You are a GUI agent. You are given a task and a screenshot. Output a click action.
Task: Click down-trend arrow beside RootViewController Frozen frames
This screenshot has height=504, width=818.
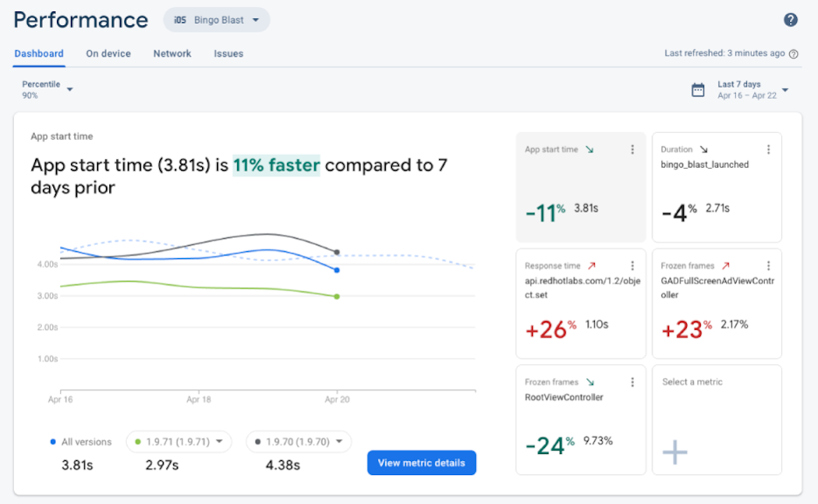coord(590,381)
